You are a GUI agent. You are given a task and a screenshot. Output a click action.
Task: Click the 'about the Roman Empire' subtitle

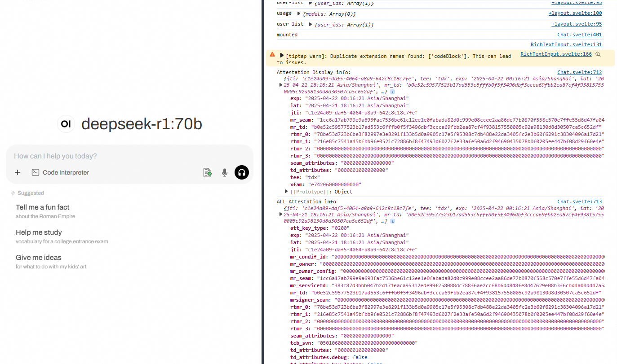45,216
